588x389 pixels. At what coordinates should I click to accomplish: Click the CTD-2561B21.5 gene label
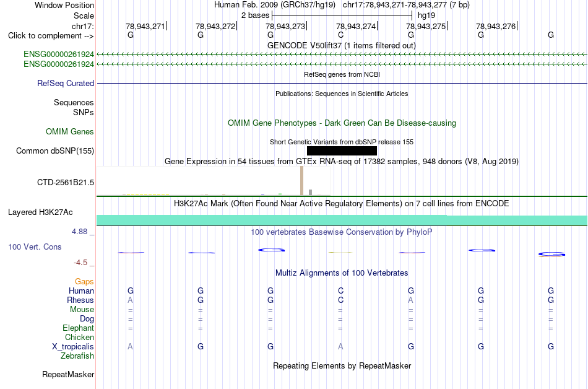(x=66, y=182)
